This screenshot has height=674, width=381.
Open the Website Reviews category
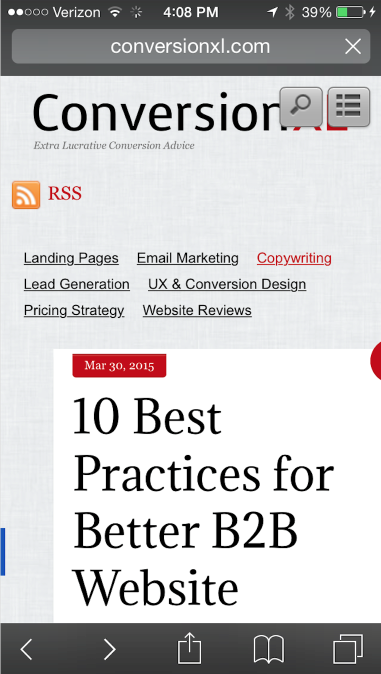coord(197,310)
